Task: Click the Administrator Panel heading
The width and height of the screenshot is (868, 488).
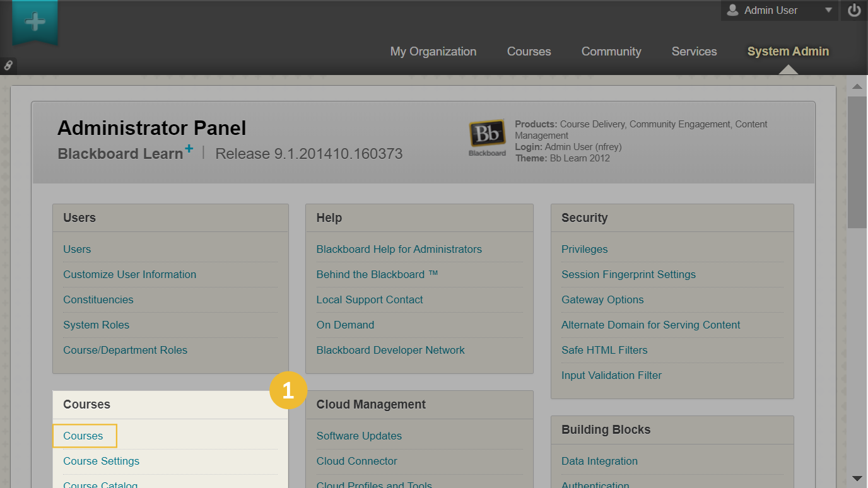Action: point(152,129)
